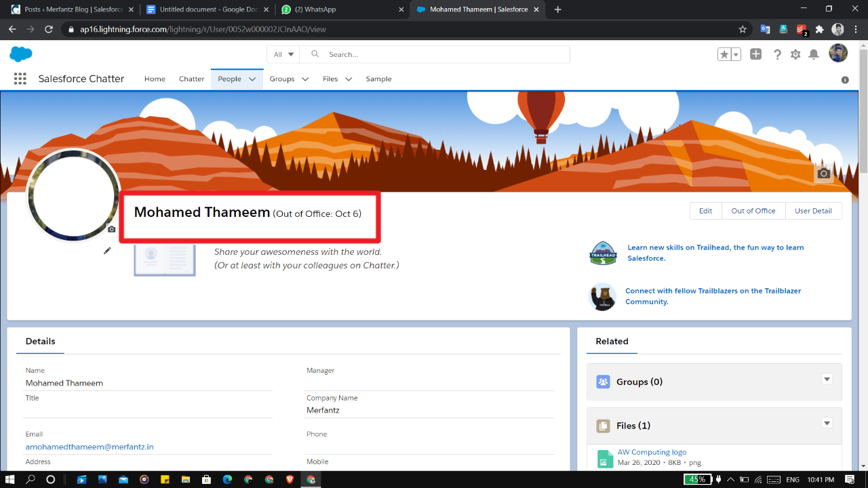Image resolution: width=868 pixels, height=488 pixels.
Task: Open Windows taskbar search
Action: [31, 479]
